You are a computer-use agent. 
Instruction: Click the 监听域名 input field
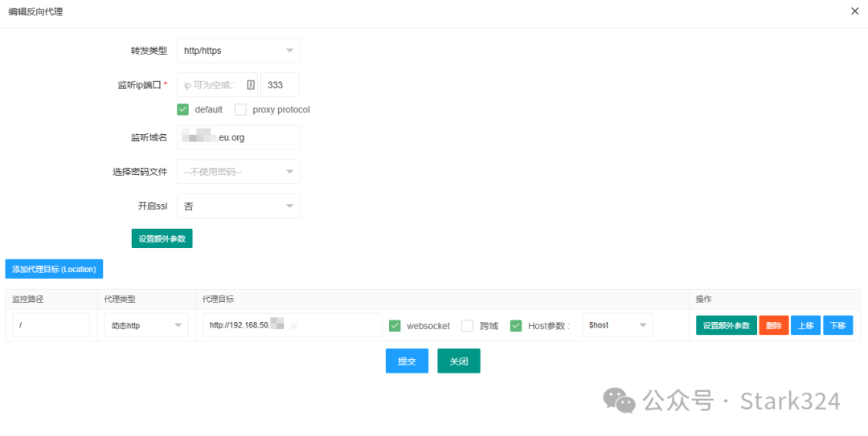[x=239, y=137]
